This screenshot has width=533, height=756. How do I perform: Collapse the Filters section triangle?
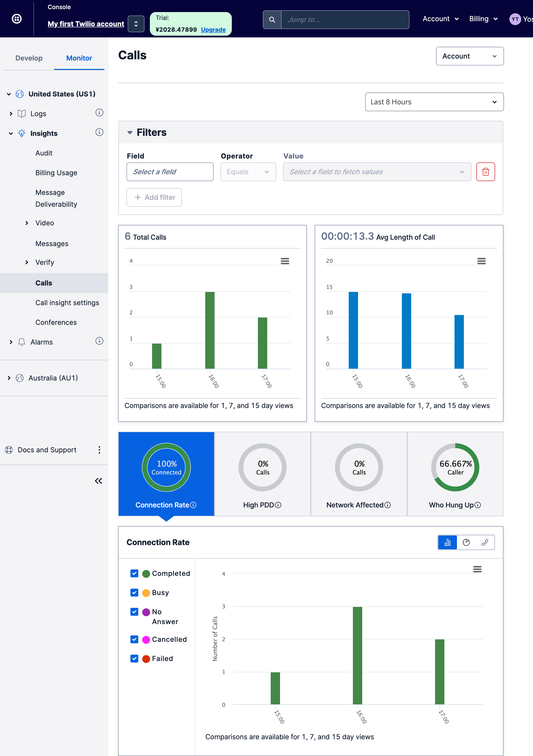click(x=130, y=133)
